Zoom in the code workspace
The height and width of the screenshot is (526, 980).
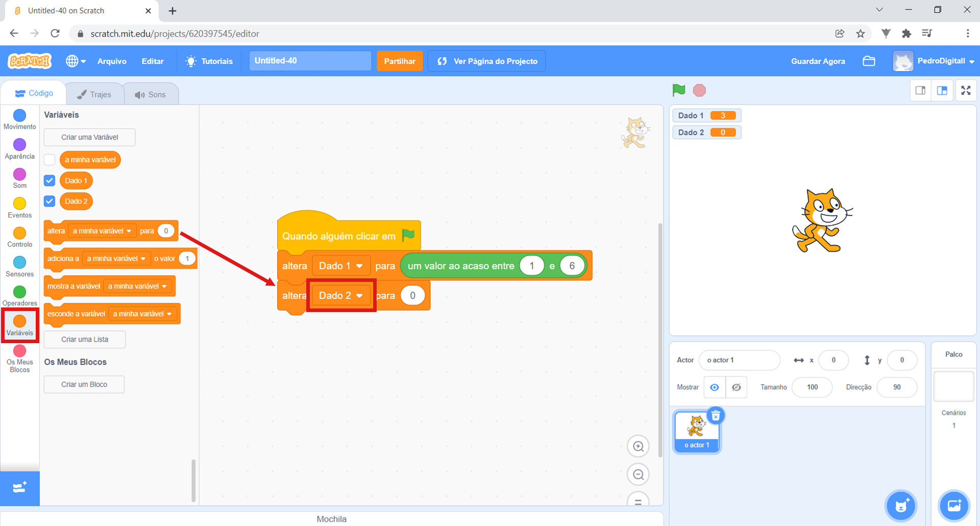pos(638,446)
